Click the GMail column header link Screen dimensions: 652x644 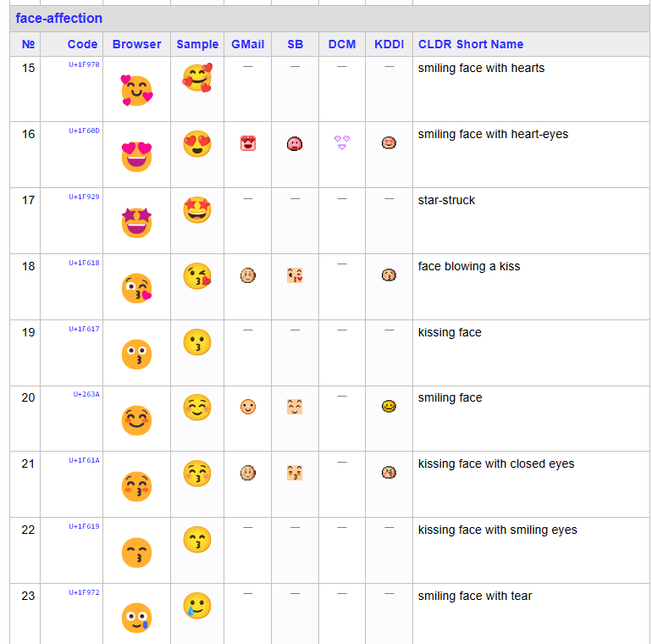247,44
